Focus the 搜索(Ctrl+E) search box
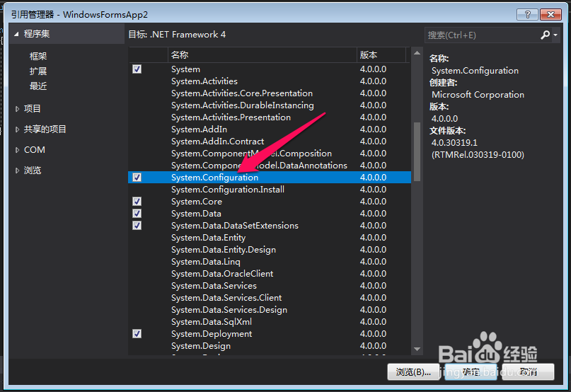 tap(483, 35)
